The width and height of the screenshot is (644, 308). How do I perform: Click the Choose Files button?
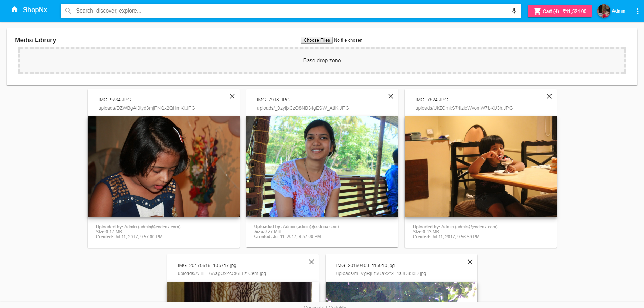(316, 40)
